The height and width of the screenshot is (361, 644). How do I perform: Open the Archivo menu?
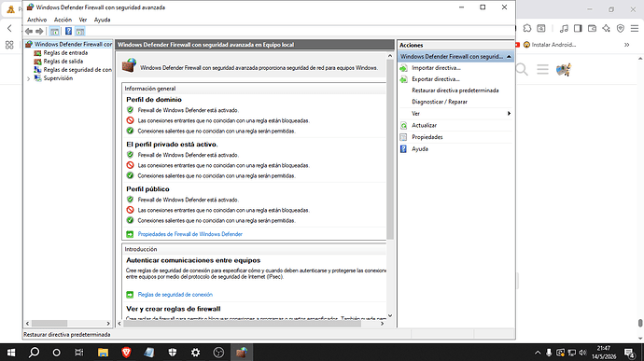[37, 20]
